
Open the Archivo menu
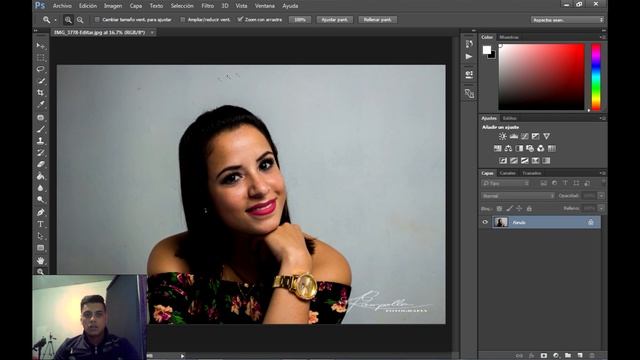(x=62, y=6)
